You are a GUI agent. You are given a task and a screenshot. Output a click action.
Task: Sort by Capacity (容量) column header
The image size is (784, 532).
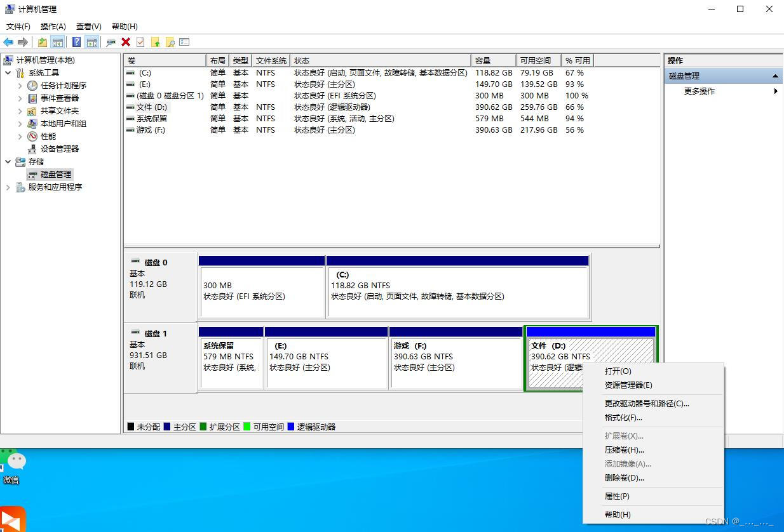(x=494, y=60)
